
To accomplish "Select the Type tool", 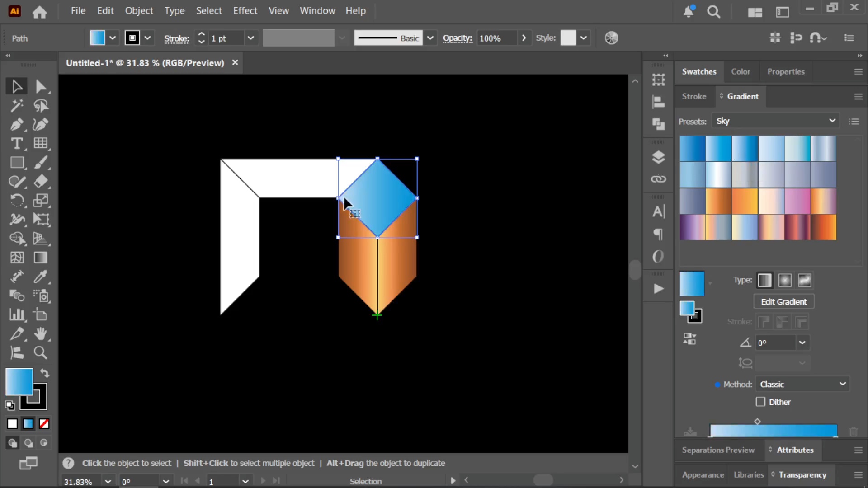I will (x=17, y=144).
